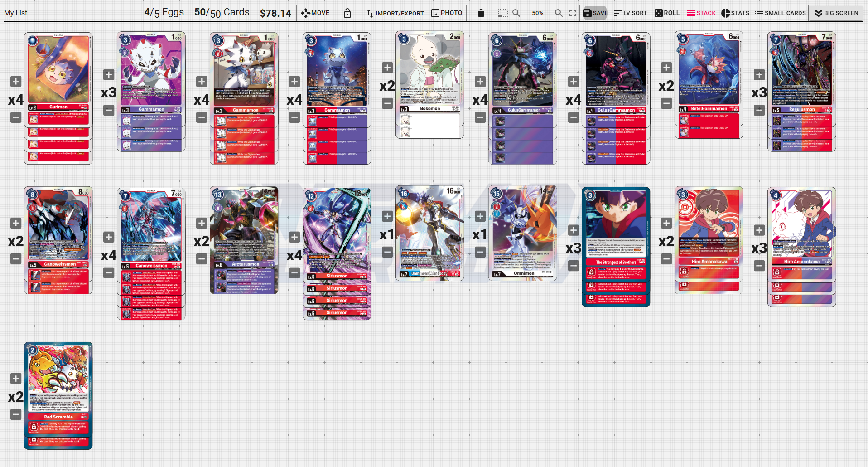
Task: Expand BIG SCREEN chevron option
Action: pyautogui.click(x=836, y=13)
